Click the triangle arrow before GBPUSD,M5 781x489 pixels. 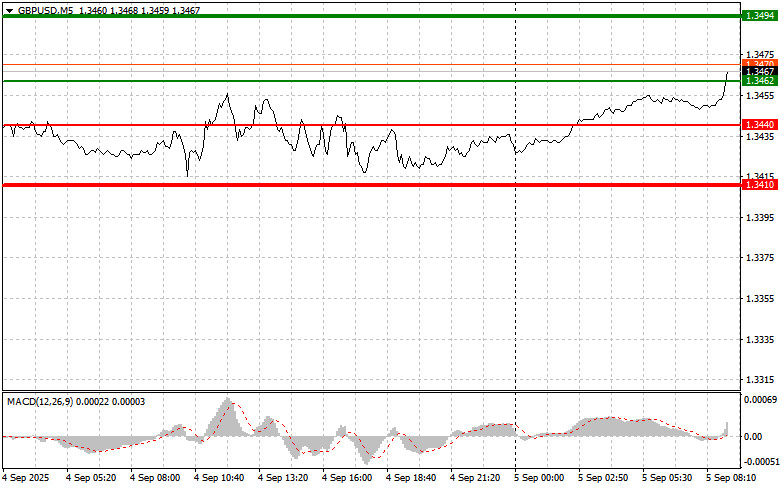click(10, 8)
